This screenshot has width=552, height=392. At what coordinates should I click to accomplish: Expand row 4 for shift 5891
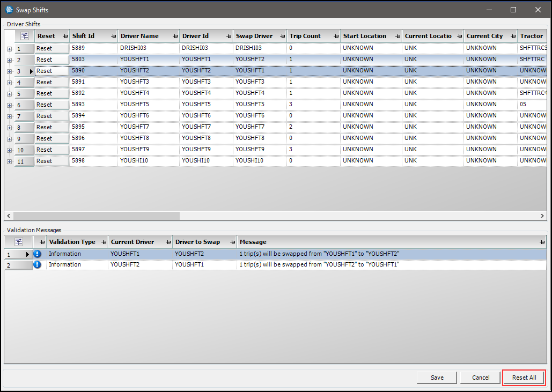[x=10, y=83]
